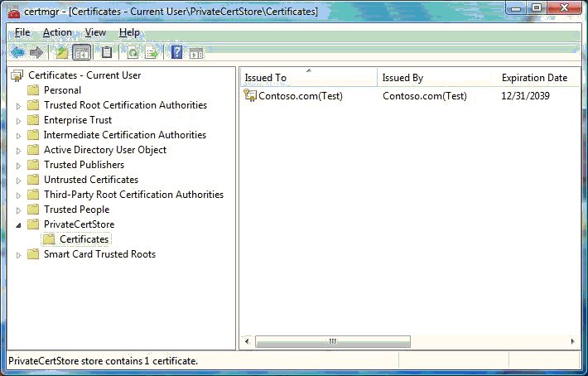The image size is (588, 376).
Task: Click the clipboard Paste toolbar icon
Action: tap(107, 52)
